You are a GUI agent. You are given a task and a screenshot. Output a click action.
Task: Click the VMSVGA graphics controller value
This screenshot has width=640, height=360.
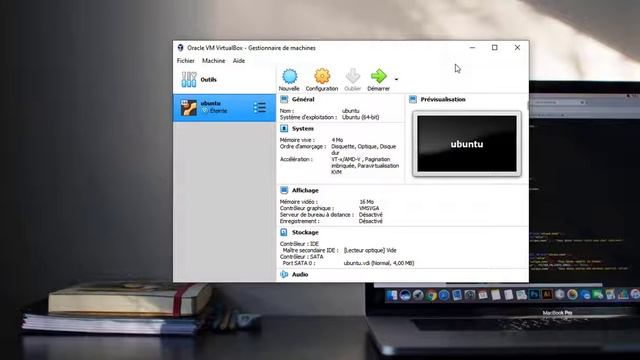pos(369,208)
